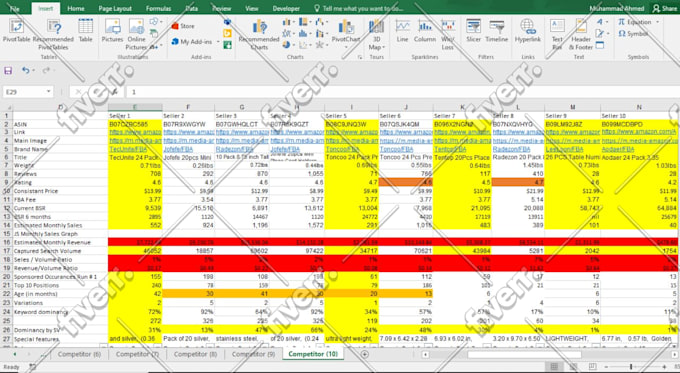Insert a Table
Viewport: 680px width, 373px height.
[x=85, y=30]
